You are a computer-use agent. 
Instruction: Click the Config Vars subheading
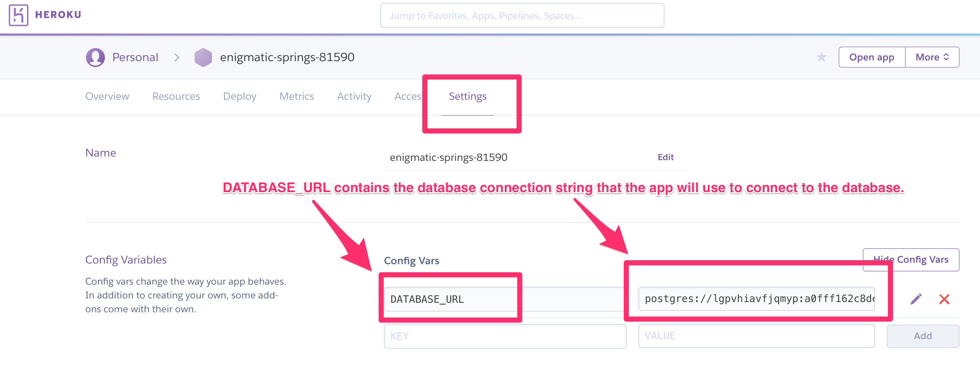click(x=411, y=261)
